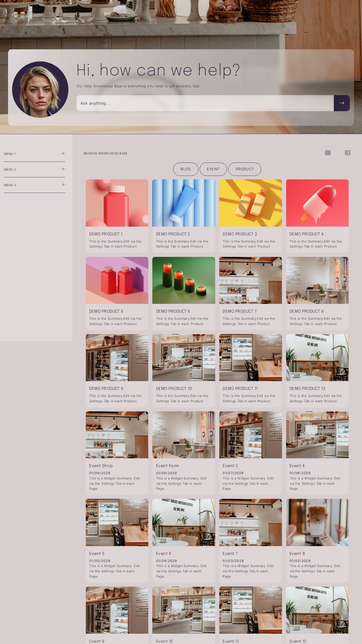Open the Event Form title link
The image size is (362, 644).
pos(167,466)
